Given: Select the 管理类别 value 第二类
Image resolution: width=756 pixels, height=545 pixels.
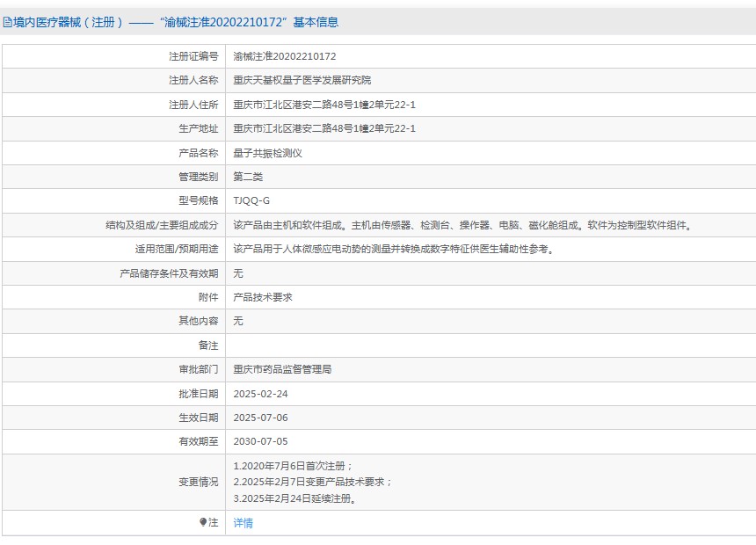Looking at the screenshot, I should [247, 176].
